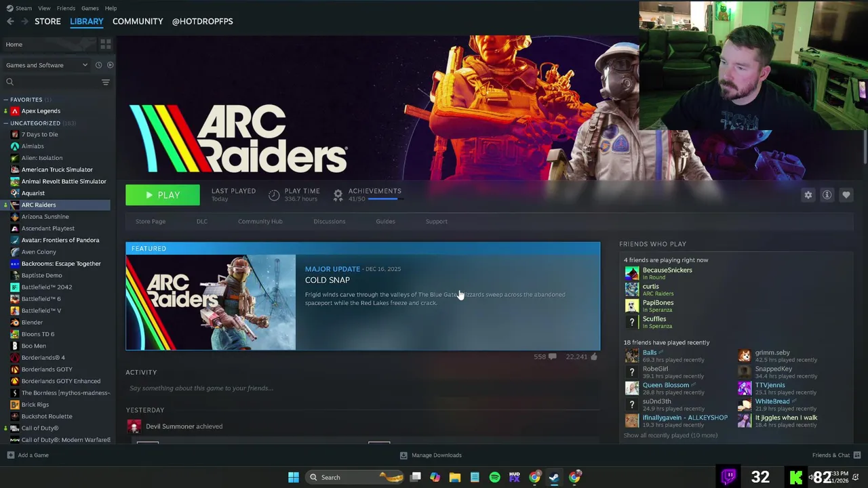Viewport: 868px width, 488px height.
Task: Select Alien: Isolation in library
Action: tap(42, 158)
